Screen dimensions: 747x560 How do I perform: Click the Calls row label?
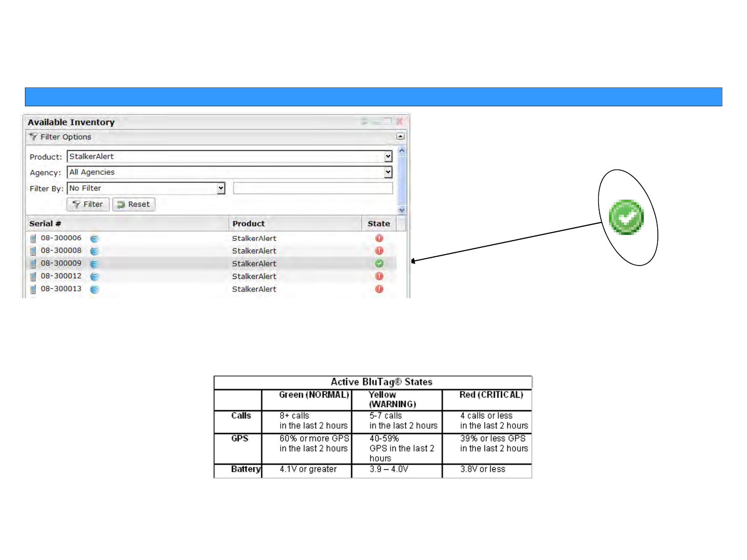(x=241, y=416)
